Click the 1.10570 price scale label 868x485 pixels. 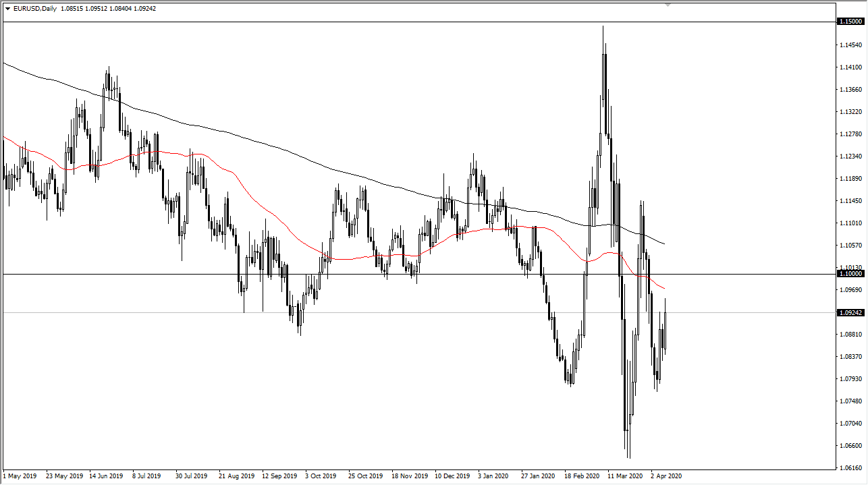point(851,246)
